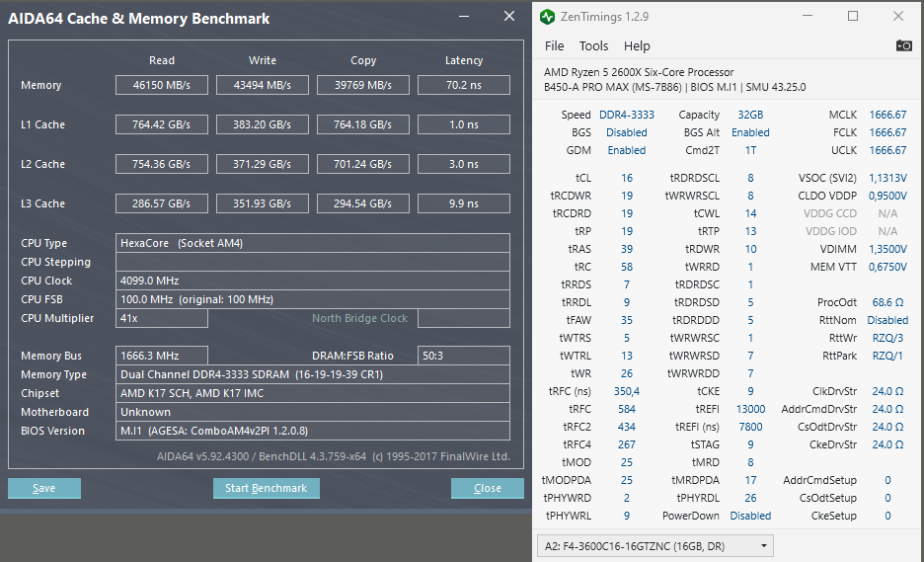924x562 pixels.
Task: Click the BIOS Version M.I1 field
Action: (x=312, y=431)
